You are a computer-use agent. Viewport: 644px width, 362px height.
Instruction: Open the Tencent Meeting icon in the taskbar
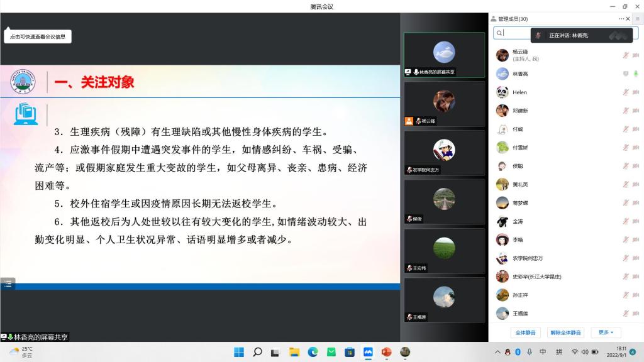coord(368,352)
